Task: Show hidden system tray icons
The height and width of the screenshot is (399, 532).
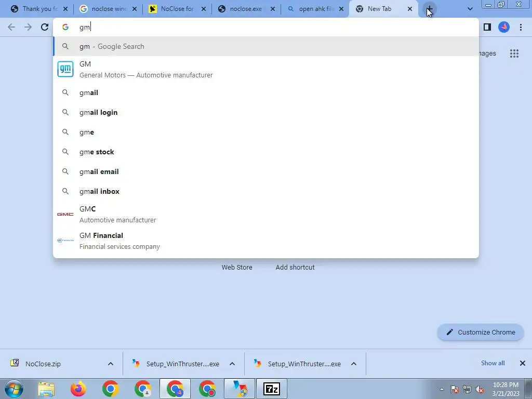Action: (442, 389)
